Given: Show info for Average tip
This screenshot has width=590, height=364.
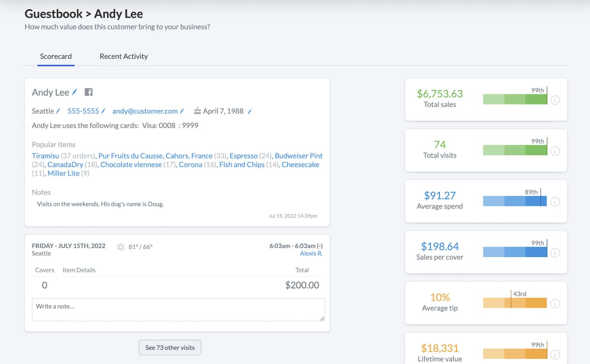Looking at the screenshot, I should [x=555, y=304].
